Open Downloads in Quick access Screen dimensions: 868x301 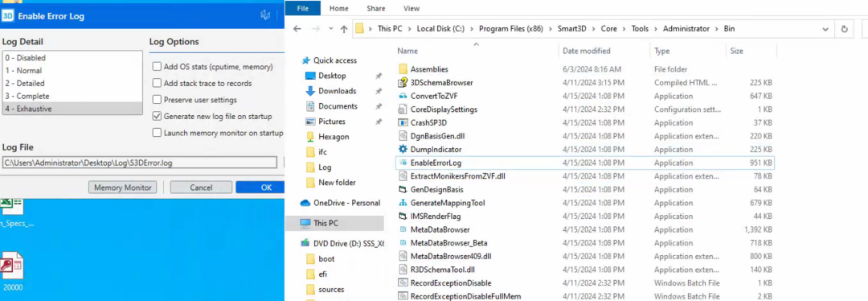(x=337, y=91)
